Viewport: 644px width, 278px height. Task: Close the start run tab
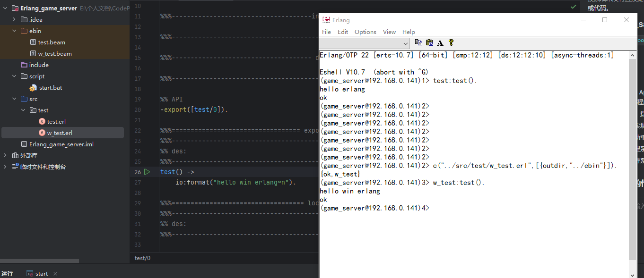(x=55, y=274)
